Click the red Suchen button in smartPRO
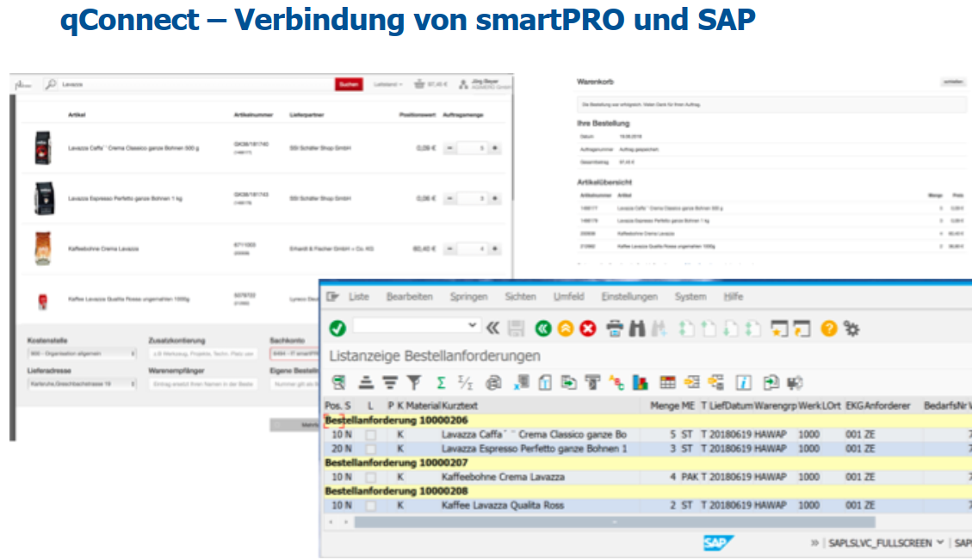The image size is (972, 560). click(x=349, y=84)
